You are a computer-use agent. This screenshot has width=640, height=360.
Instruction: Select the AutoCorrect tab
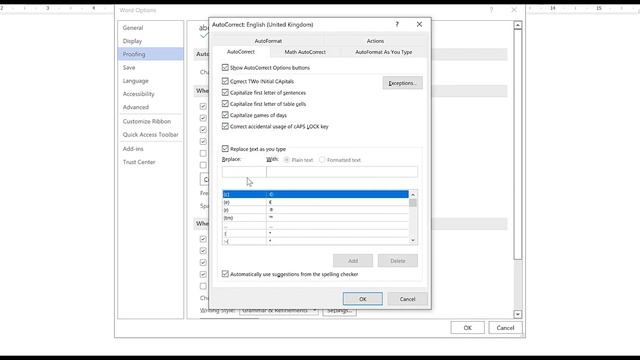(241, 52)
